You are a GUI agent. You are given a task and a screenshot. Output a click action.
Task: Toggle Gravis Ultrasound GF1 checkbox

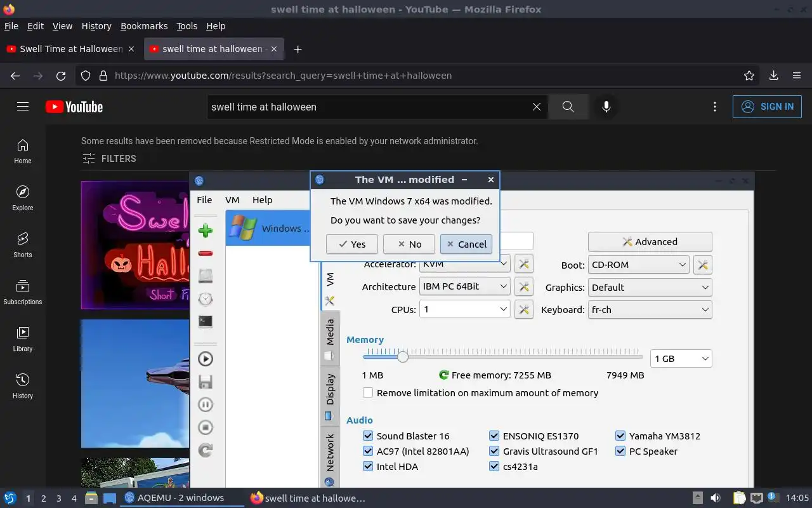point(494,451)
